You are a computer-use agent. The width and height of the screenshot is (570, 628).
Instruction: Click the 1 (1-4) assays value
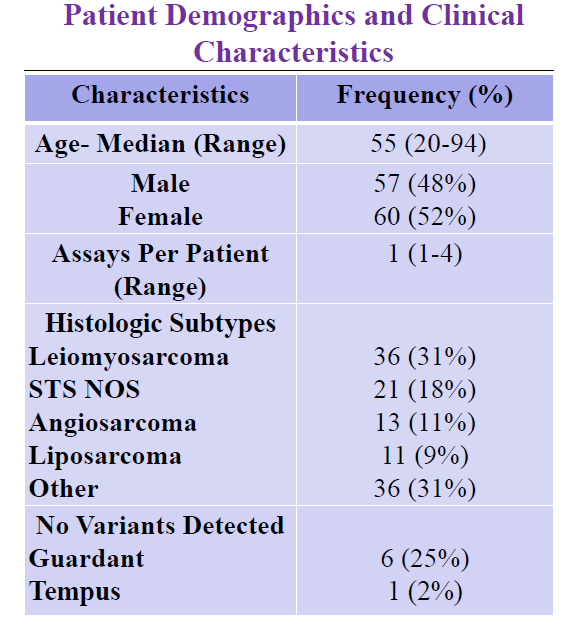click(x=425, y=254)
